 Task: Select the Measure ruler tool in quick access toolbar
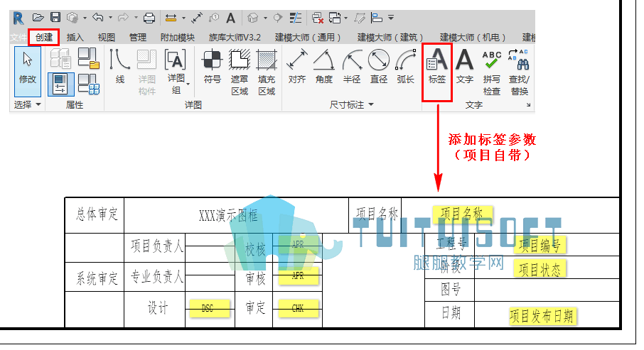(171, 18)
